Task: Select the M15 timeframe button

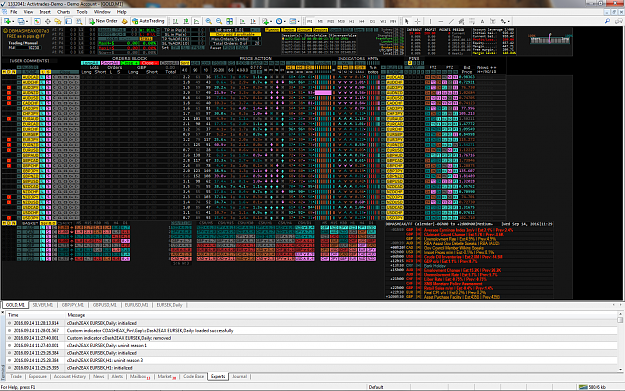Action: coord(330,21)
